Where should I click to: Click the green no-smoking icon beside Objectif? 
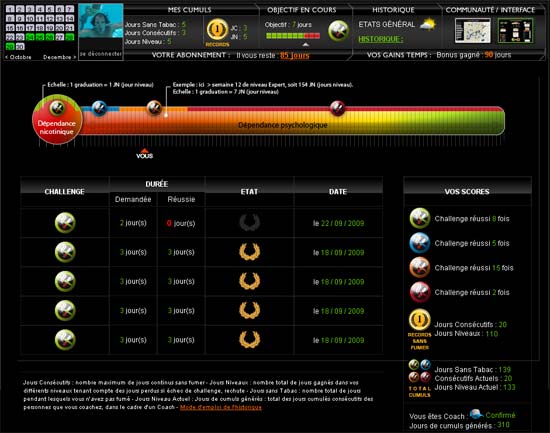pos(338,31)
